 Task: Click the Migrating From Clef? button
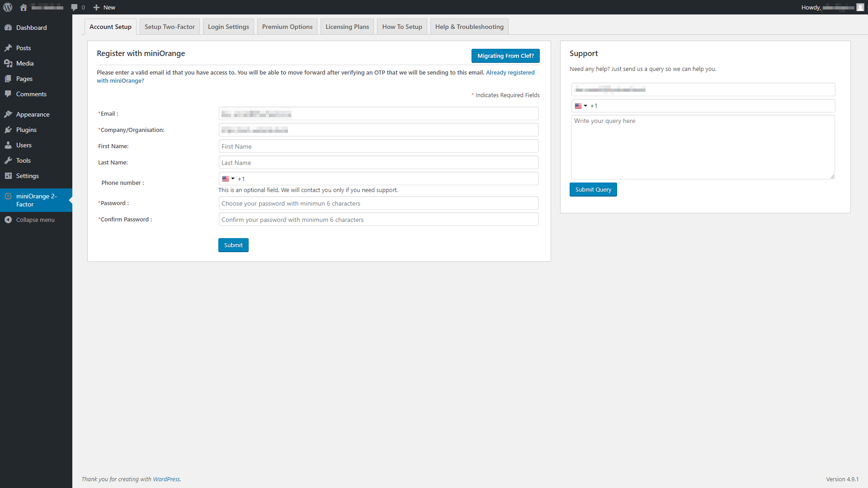click(505, 56)
